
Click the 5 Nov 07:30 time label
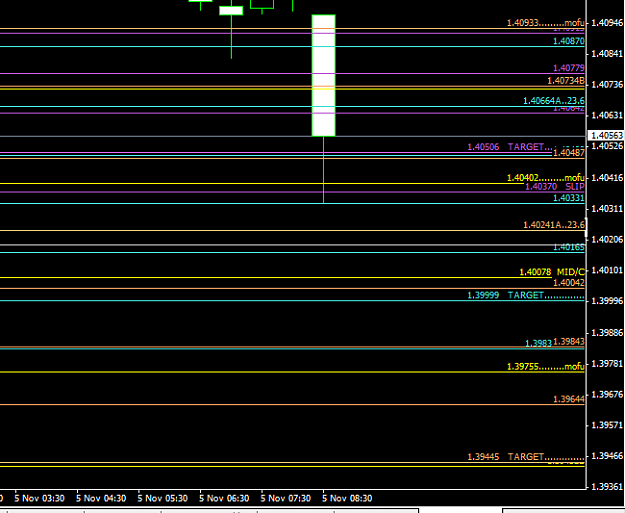285,498
